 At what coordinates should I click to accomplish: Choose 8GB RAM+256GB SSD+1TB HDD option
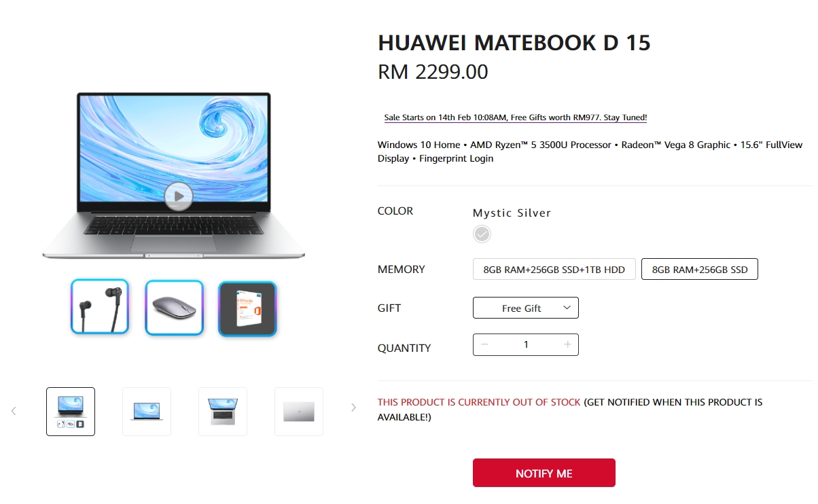554,269
